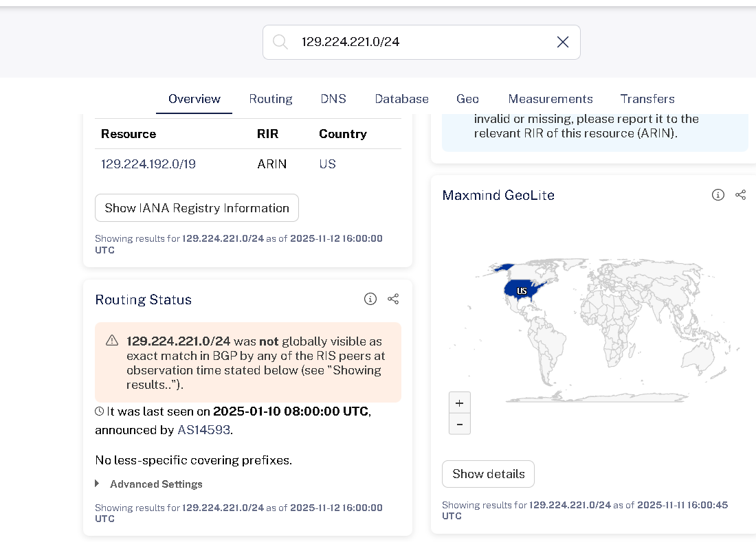Viewport: 756px width, 542px height.
Task: Open the DNS tab
Action: point(333,99)
